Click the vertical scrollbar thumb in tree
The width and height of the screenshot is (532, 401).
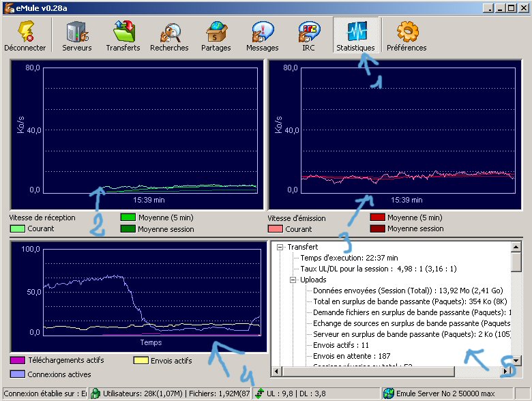pos(516,262)
